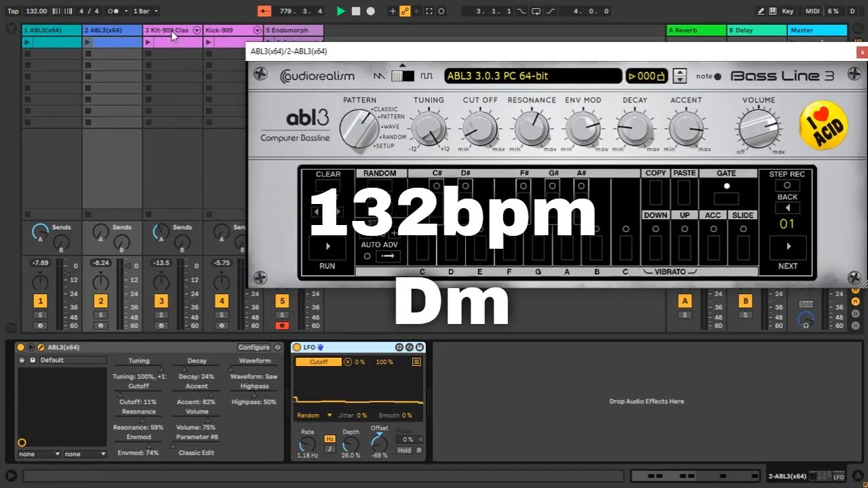Select the 132.00 tempo field
Image resolution: width=868 pixels, height=488 pixels.
[x=36, y=11]
